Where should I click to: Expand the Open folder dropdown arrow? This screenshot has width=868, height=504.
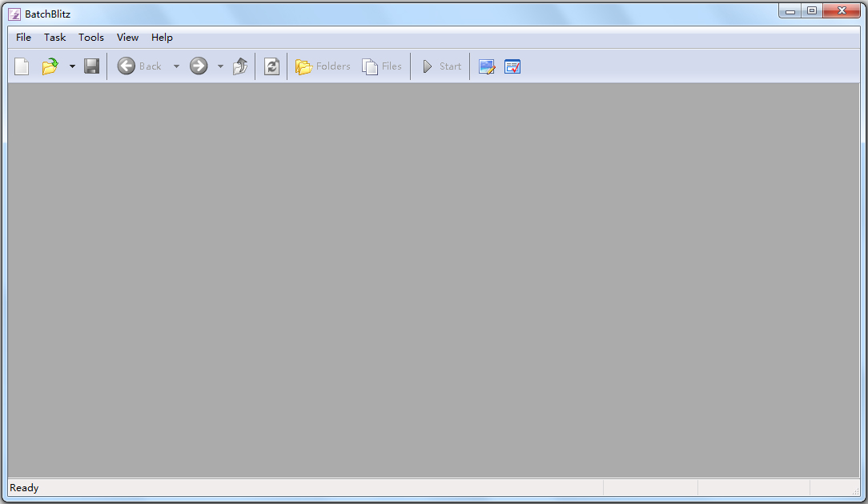pos(72,66)
